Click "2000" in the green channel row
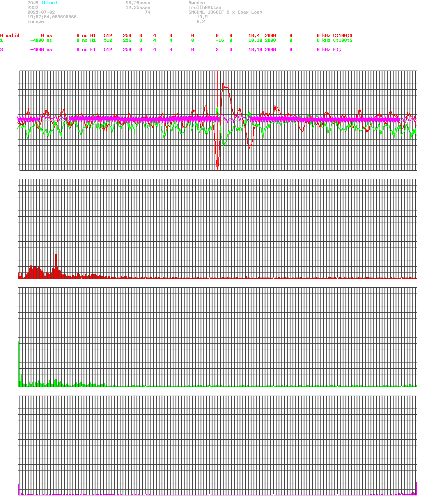 click(x=270, y=40)
